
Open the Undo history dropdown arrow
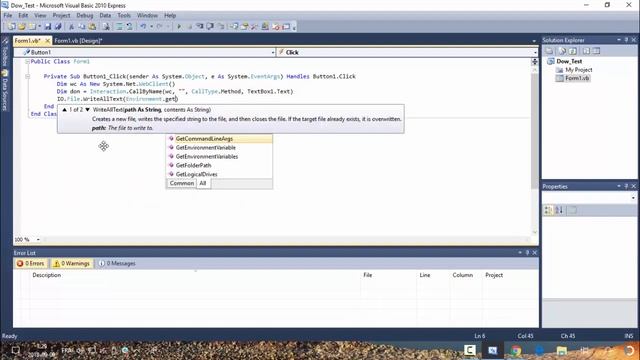click(151, 27)
